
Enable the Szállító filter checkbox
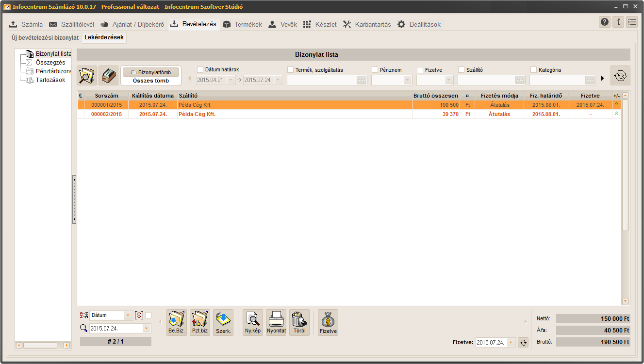461,70
